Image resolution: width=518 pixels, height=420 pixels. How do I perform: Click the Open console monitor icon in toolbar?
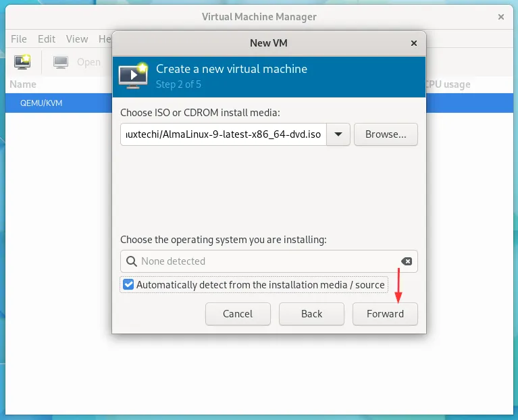click(61, 62)
